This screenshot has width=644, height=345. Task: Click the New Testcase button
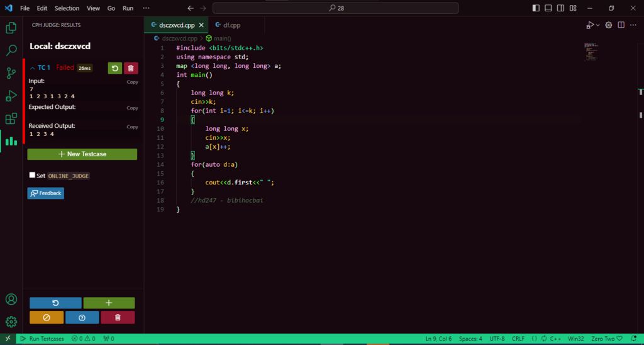pos(82,154)
